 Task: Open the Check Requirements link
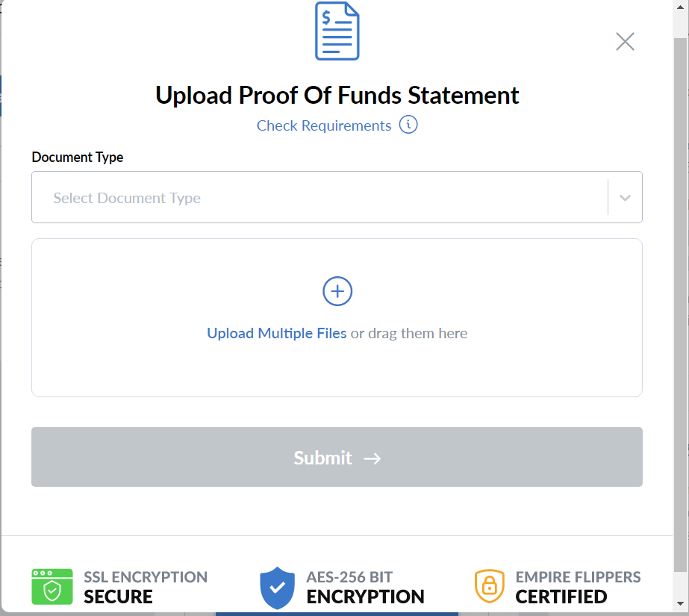(x=323, y=125)
